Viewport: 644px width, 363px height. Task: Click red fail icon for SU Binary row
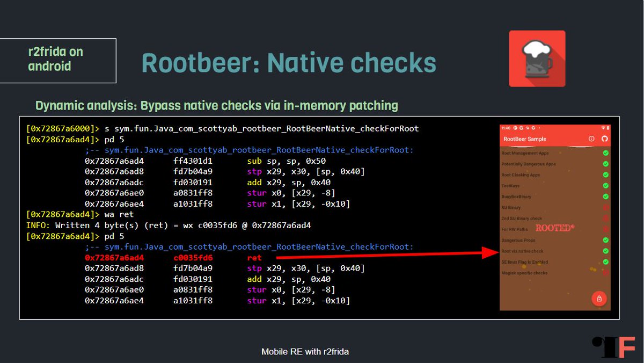(x=605, y=207)
